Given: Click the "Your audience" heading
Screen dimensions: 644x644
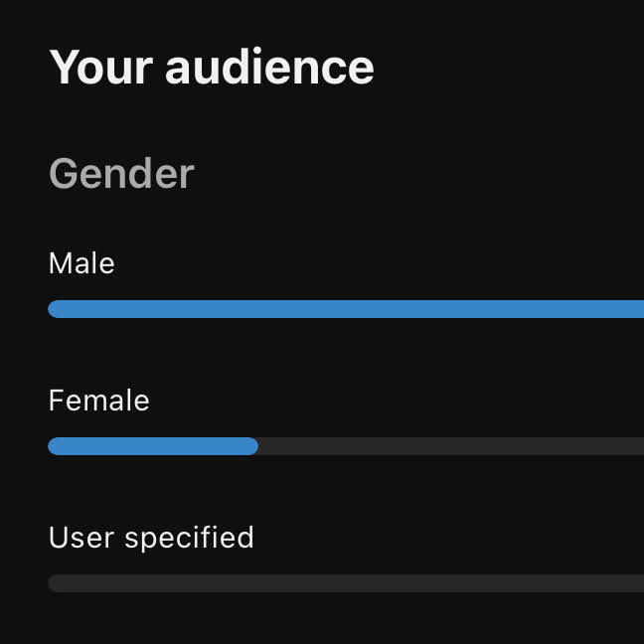Looking at the screenshot, I should (x=212, y=68).
